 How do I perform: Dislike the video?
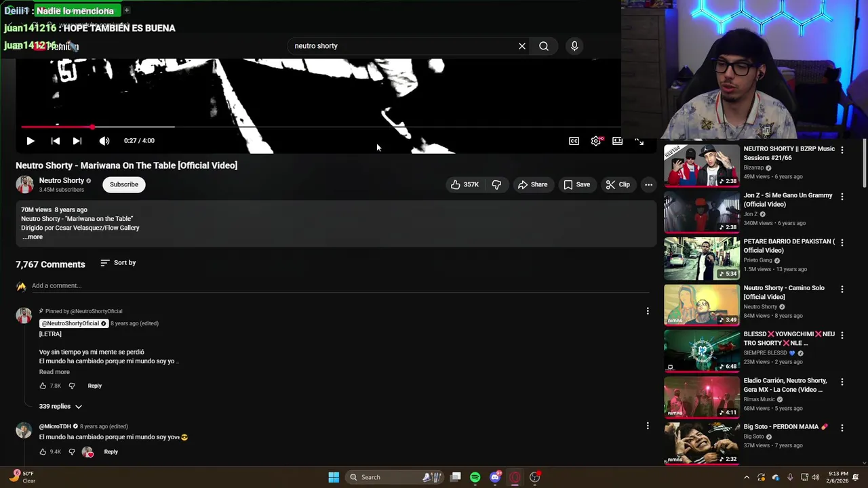coord(496,184)
